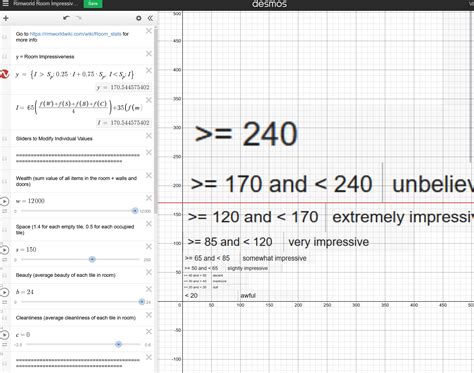Collapse the expression list panel
Image resolution: width=474 pixels, height=373 pixels.
150,18
